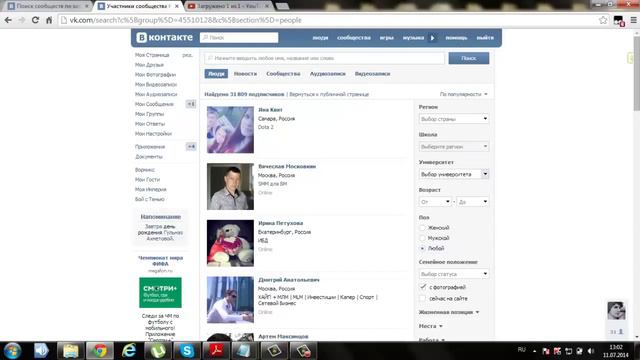
Task: Click the VKontakte logo in header
Action: [x=164, y=38]
